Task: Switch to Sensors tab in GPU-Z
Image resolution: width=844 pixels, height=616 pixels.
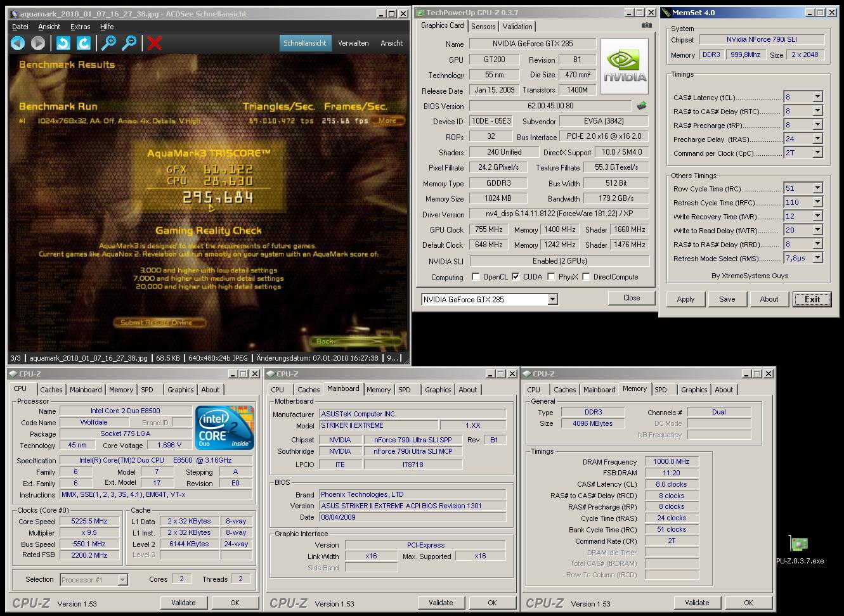Action: click(x=483, y=26)
